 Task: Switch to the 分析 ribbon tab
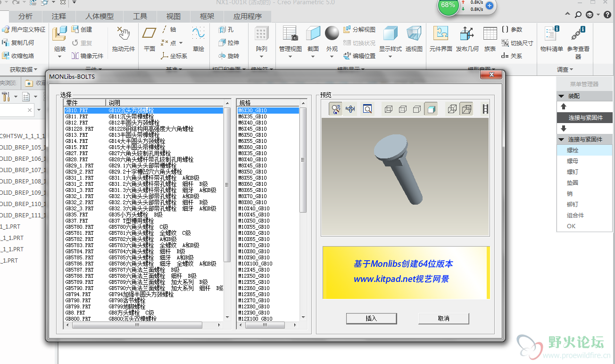25,16
